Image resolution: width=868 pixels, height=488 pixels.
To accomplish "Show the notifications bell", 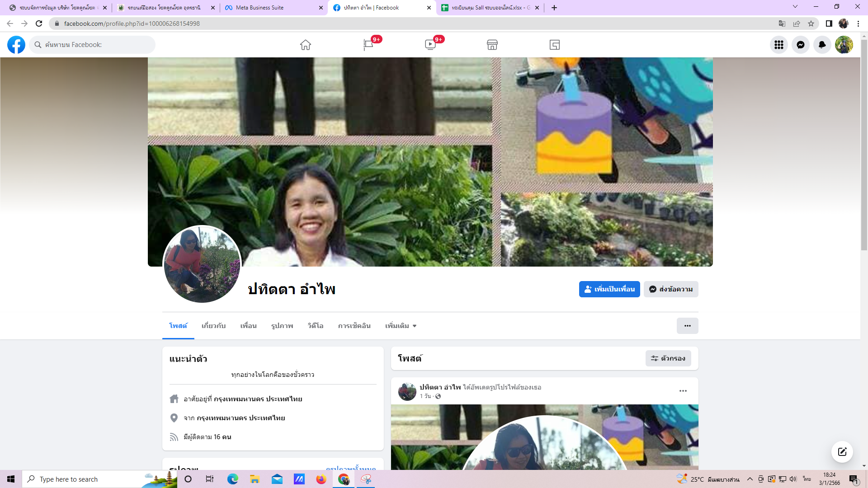I will point(822,45).
